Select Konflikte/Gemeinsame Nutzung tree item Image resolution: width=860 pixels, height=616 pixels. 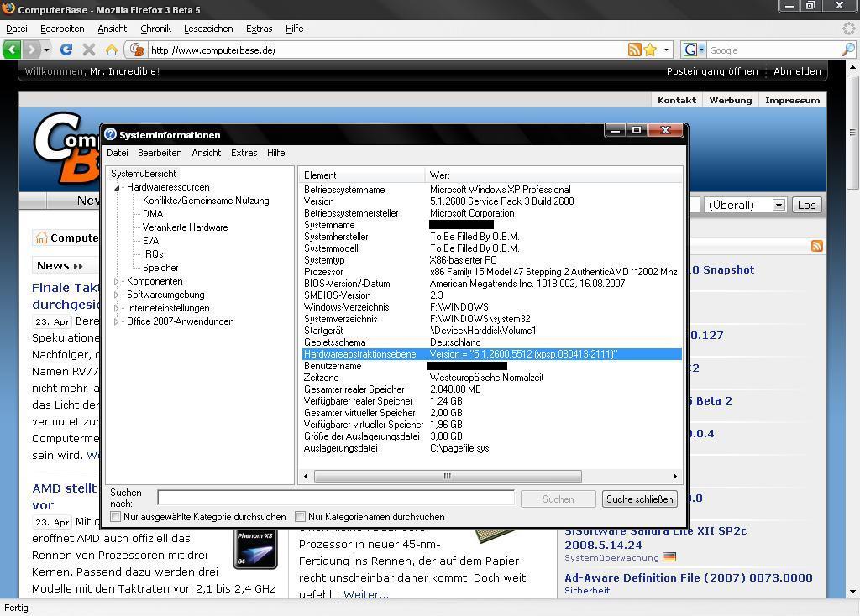(206, 201)
